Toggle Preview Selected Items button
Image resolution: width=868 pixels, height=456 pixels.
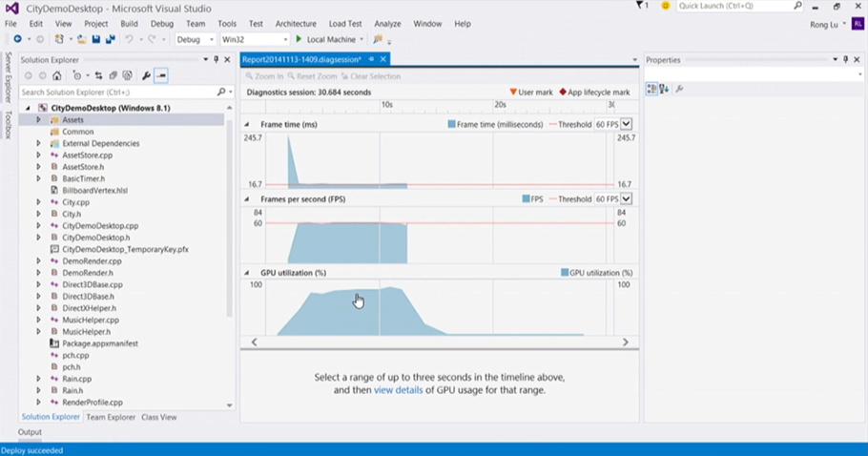[x=161, y=75]
